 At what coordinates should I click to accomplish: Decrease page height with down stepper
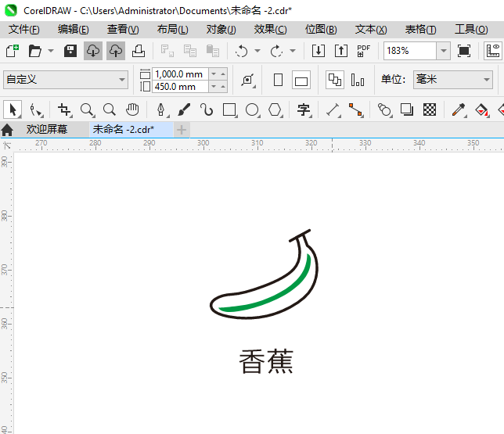click(214, 87)
